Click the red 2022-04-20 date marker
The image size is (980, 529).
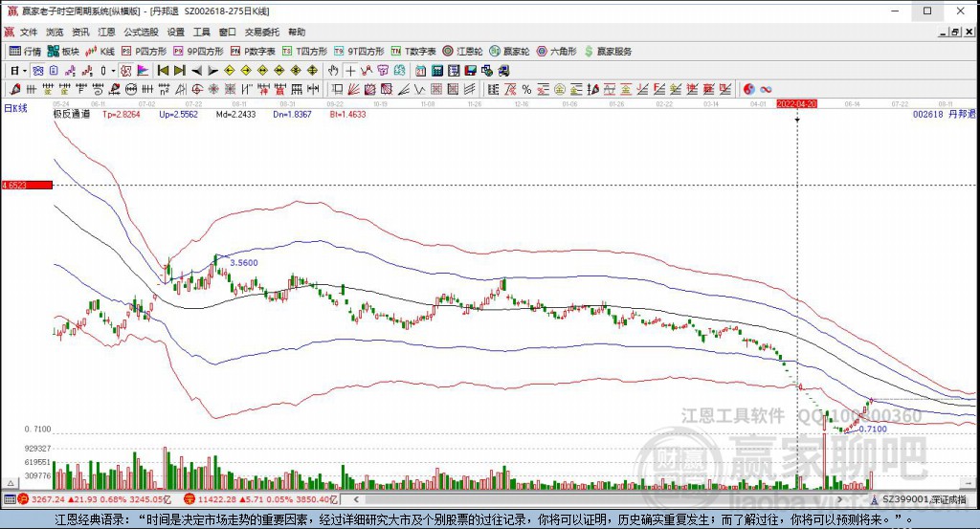[797, 103]
